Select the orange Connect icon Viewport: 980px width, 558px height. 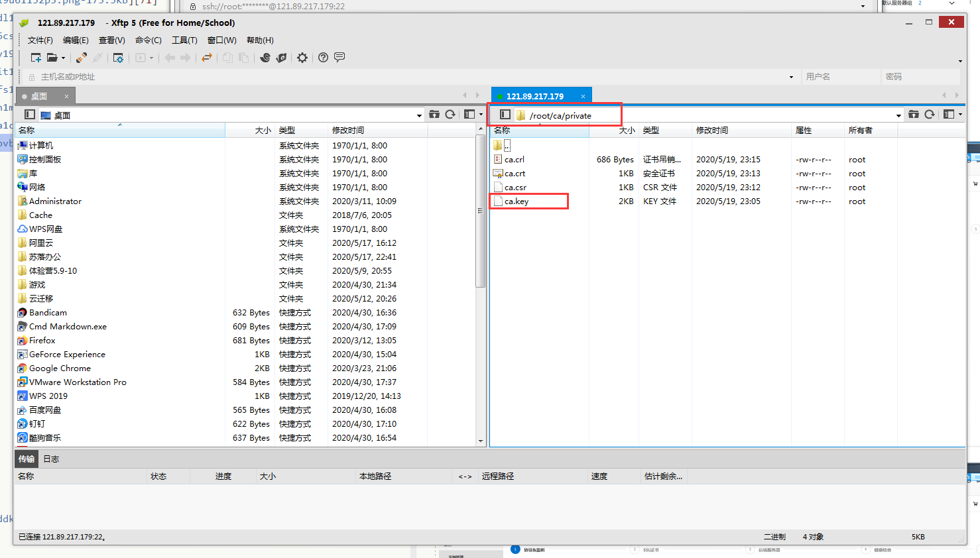click(x=80, y=58)
